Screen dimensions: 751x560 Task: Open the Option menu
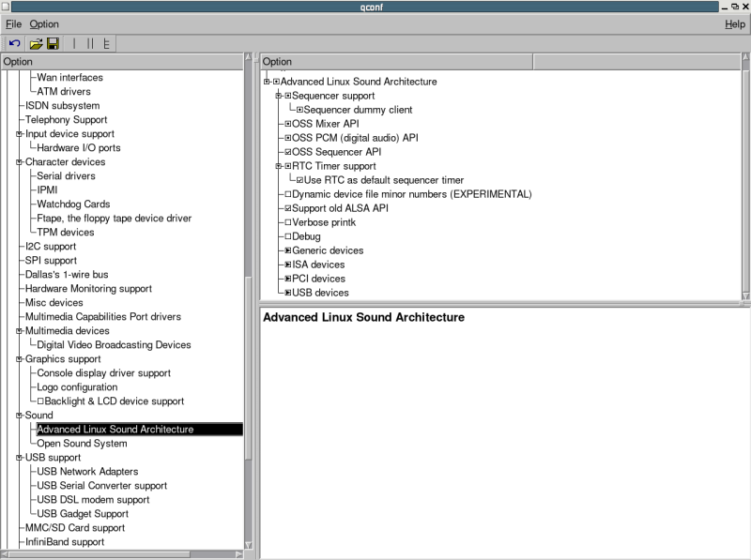pyautogui.click(x=44, y=24)
